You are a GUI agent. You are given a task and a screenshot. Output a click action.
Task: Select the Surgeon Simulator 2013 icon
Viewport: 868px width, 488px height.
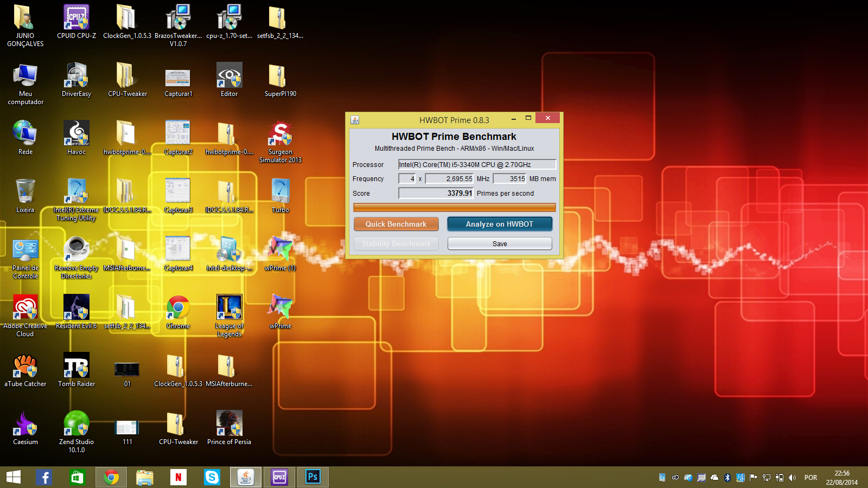click(x=280, y=142)
